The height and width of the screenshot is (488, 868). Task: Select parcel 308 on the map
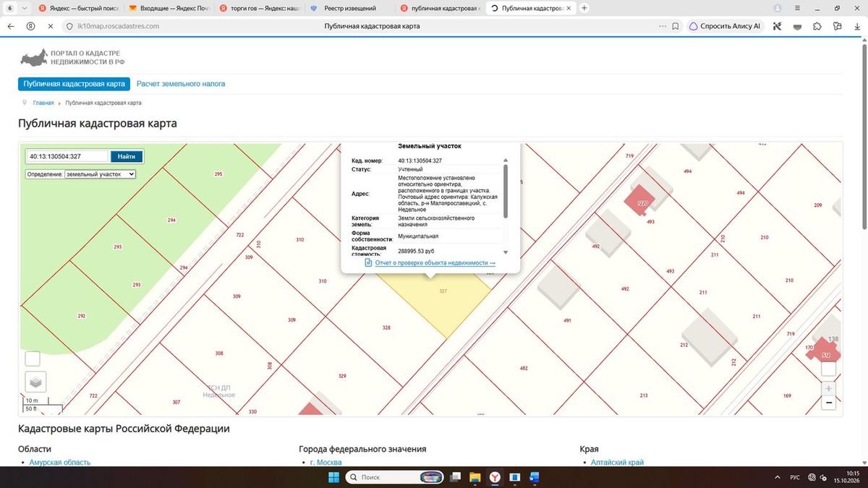219,354
